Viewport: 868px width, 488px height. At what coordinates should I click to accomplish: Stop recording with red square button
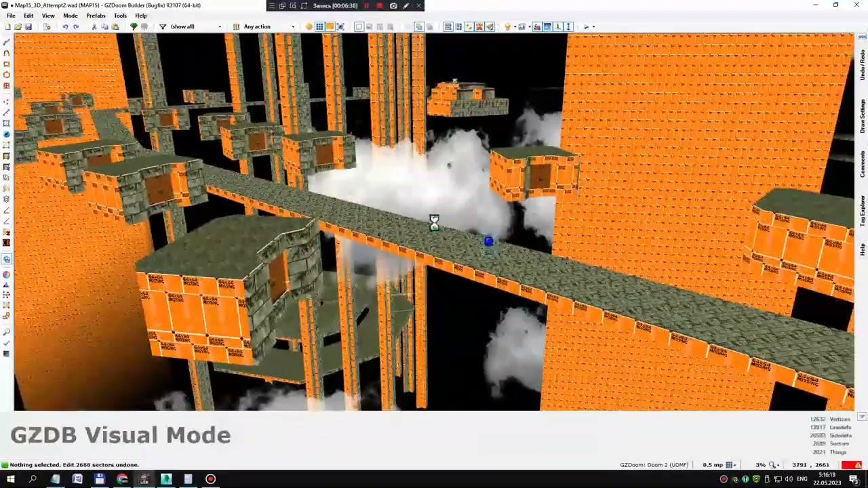[x=380, y=5]
